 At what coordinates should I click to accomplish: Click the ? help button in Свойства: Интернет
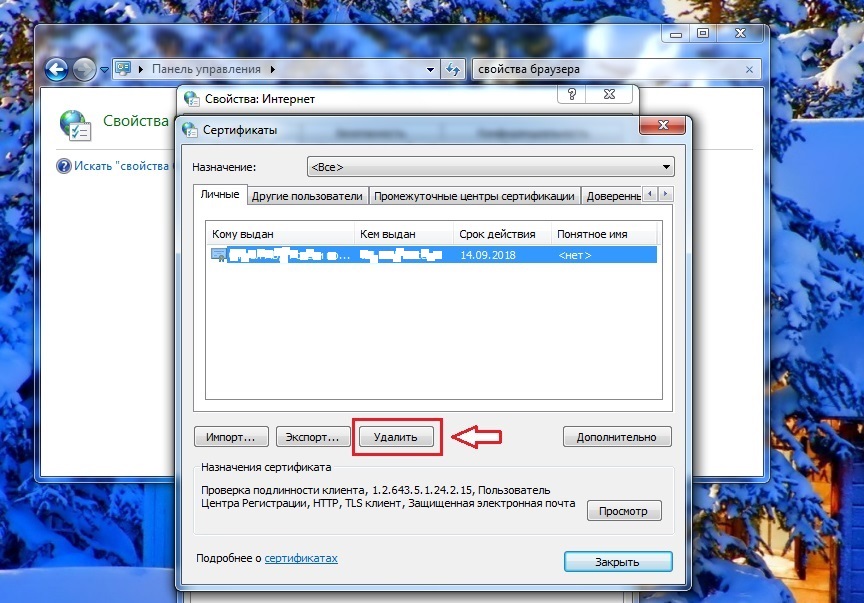click(x=573, y=95)
